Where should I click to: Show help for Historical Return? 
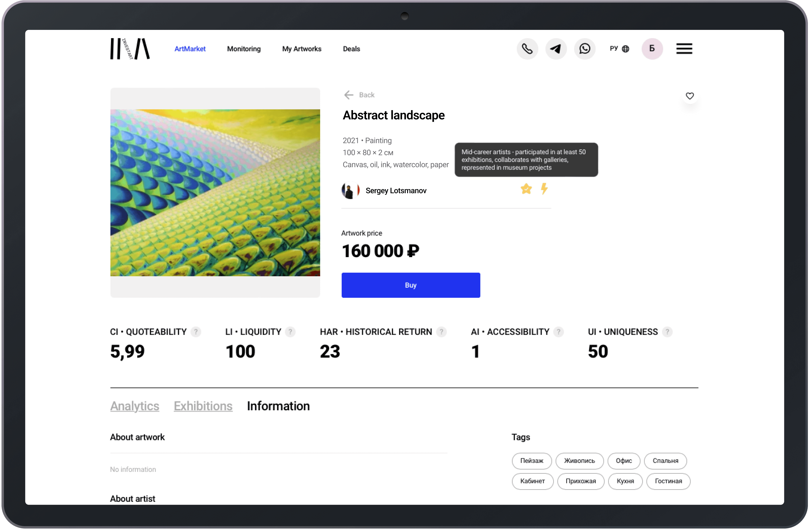(x=441, y=332)
